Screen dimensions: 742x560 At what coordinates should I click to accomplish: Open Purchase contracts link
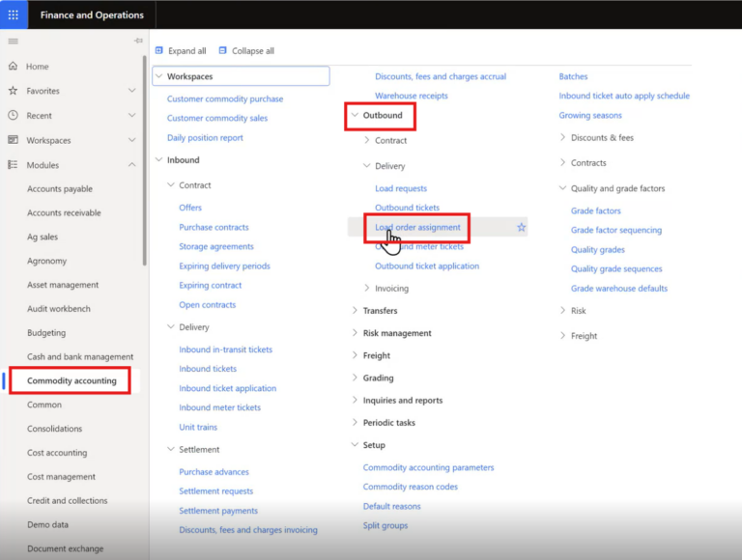click(x=214, y=228)
